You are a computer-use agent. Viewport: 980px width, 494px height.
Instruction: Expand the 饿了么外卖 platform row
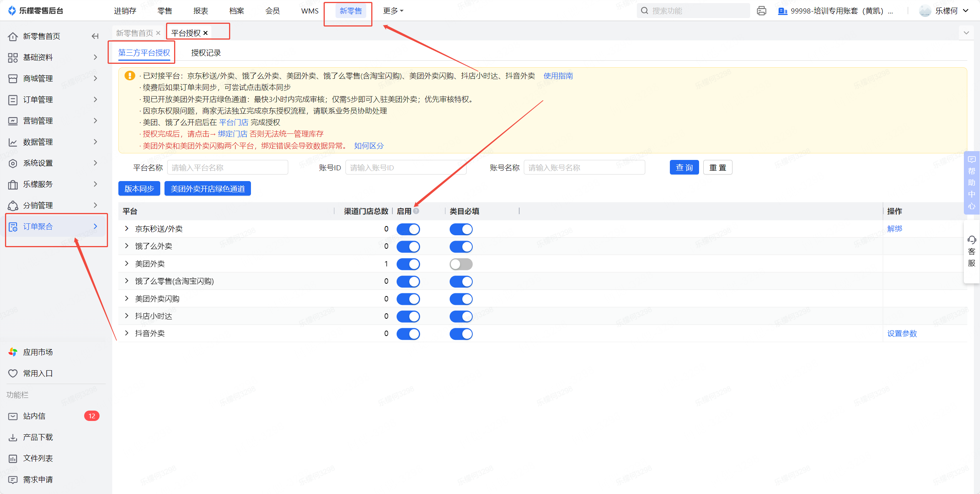(x=126, y=246)
